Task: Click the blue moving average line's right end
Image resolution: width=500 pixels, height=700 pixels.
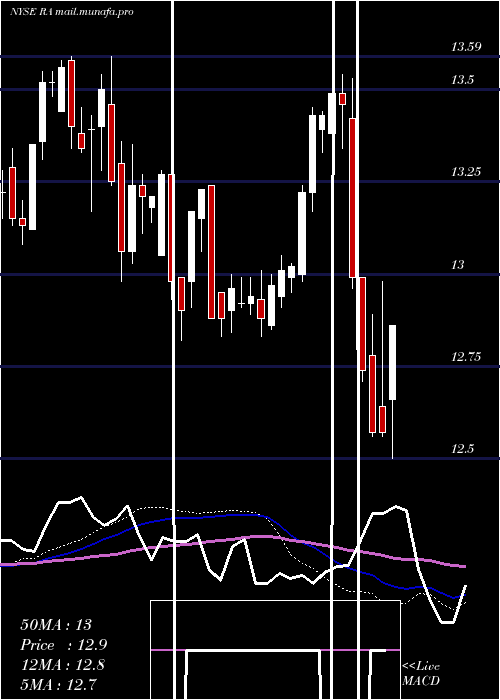Action: click(x=464, y=595)
